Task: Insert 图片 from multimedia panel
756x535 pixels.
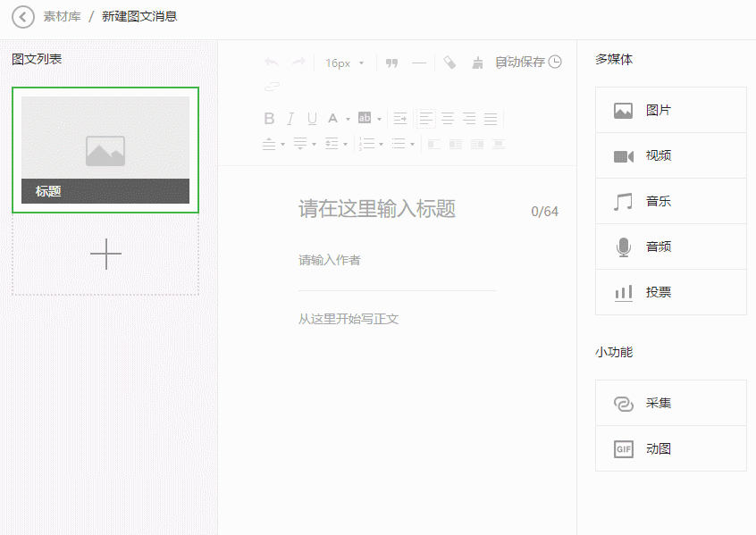Action: (x=671, y=110)
